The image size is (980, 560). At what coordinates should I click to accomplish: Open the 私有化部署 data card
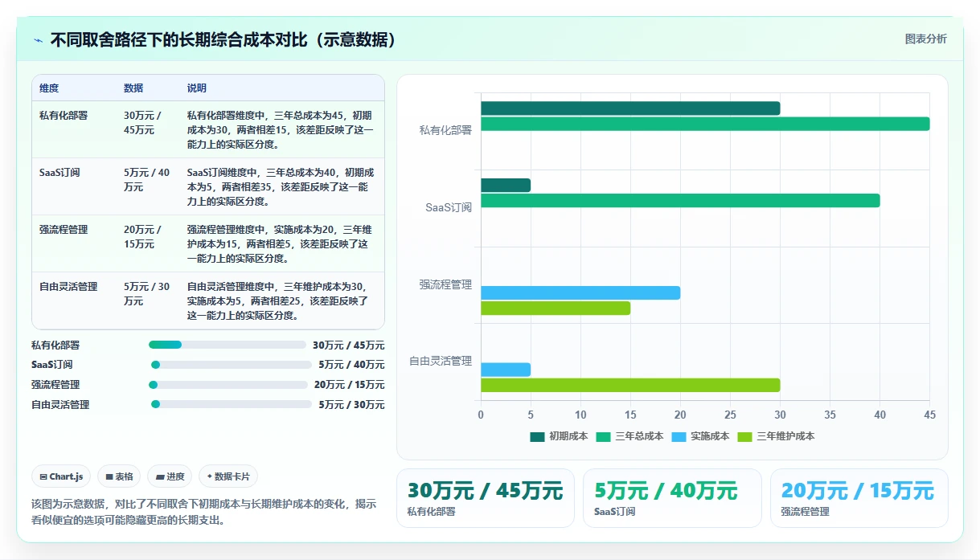pos(486,498)
